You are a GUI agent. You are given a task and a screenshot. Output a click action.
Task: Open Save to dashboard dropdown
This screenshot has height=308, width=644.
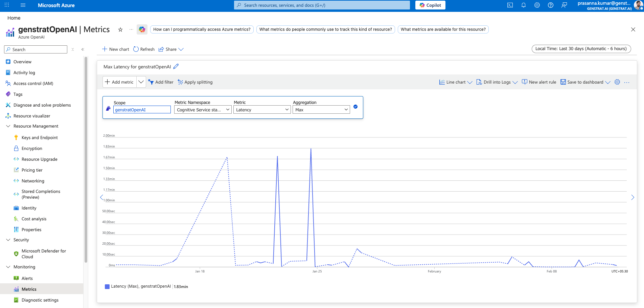(585, 82)
